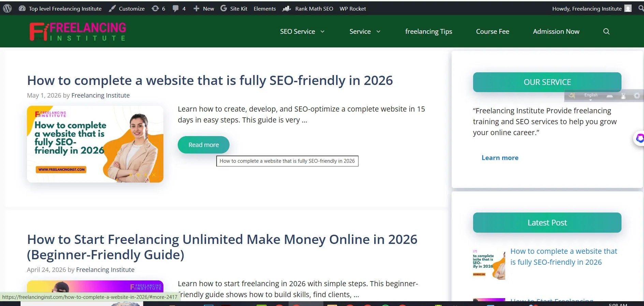Click the Latest Post heading

click(547, 223)
